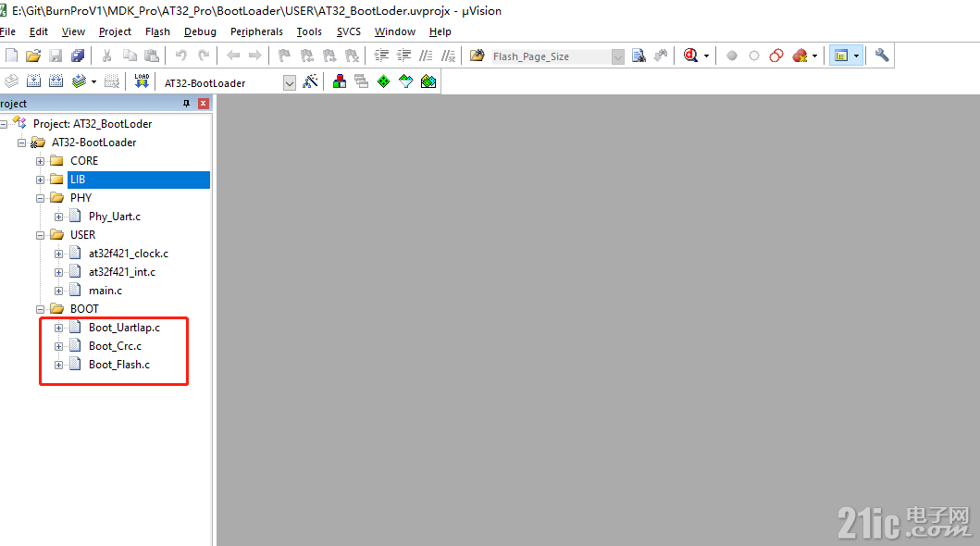Open the Peripherals menu
Image resolution: width=980 pixels, height=546 pixels.
coord(256,31)
